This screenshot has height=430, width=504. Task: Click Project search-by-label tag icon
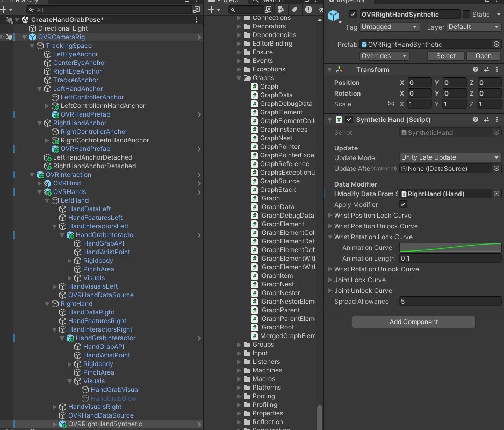point(294,10)
